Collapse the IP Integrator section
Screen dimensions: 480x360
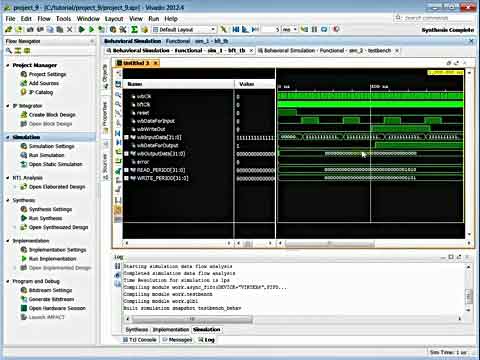click(x=8, y=106)
